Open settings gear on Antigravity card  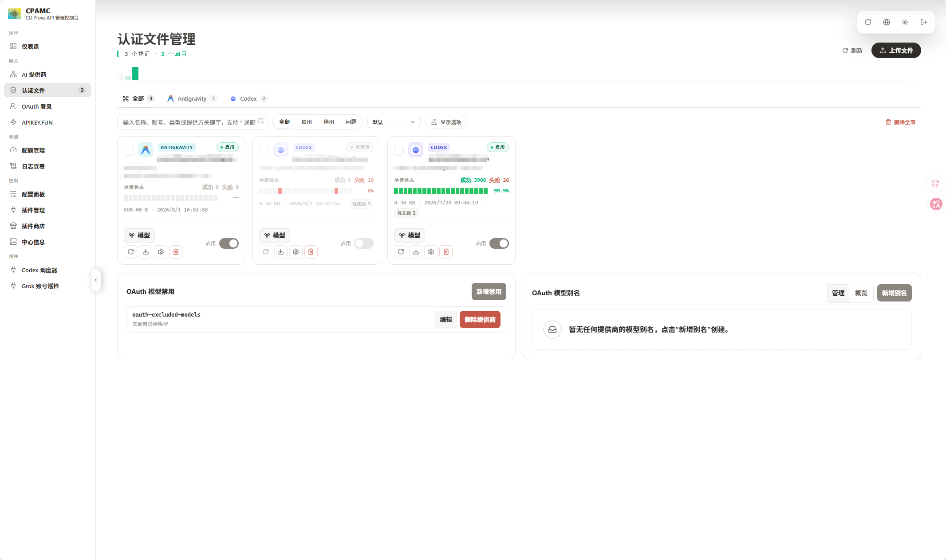161,252
